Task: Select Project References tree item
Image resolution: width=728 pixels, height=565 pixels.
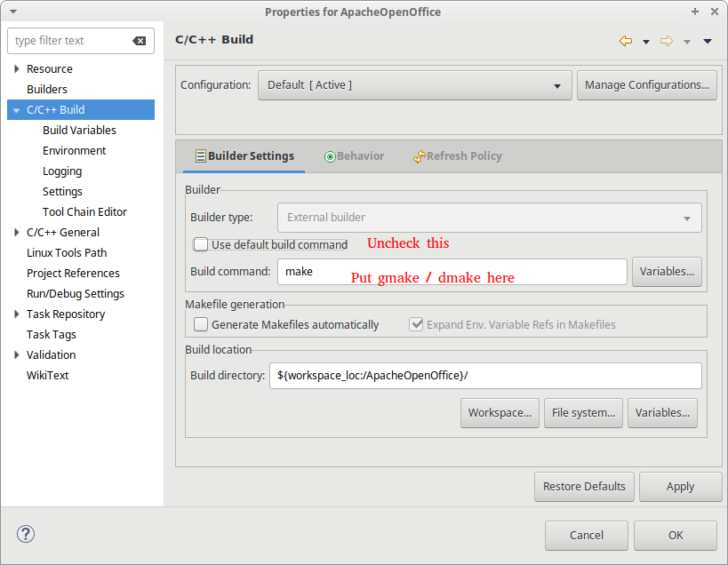Action: pyautogui.click(x=73, y=274)
